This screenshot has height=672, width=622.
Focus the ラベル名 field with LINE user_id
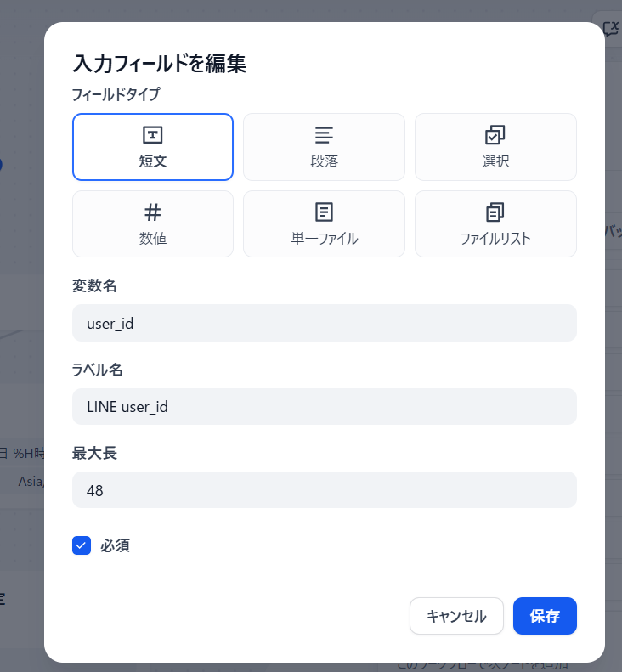(324, 406)
